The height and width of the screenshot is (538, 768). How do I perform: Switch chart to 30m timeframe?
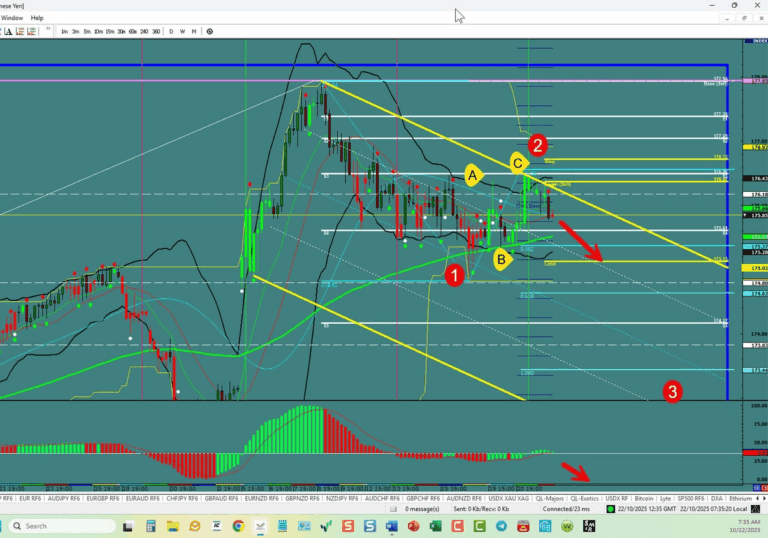click(121, 31)
